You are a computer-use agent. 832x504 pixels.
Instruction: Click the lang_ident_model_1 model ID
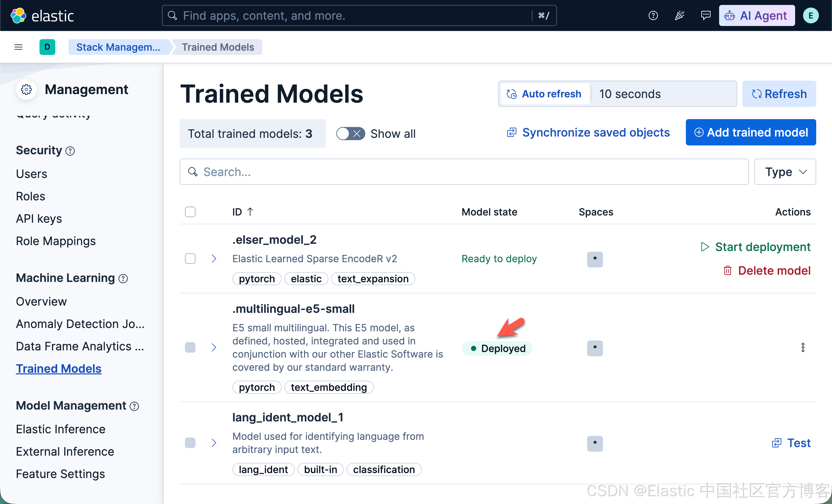pos(288,417)
